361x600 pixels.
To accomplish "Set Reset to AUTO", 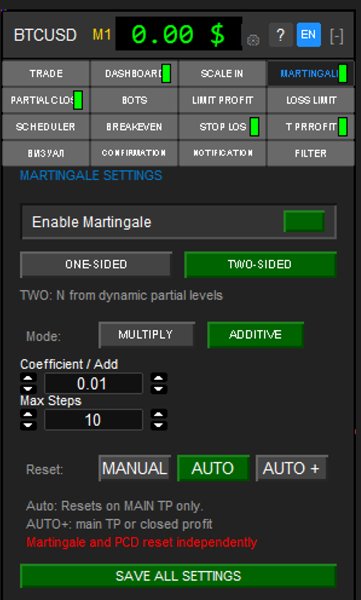I will (213, 468).
